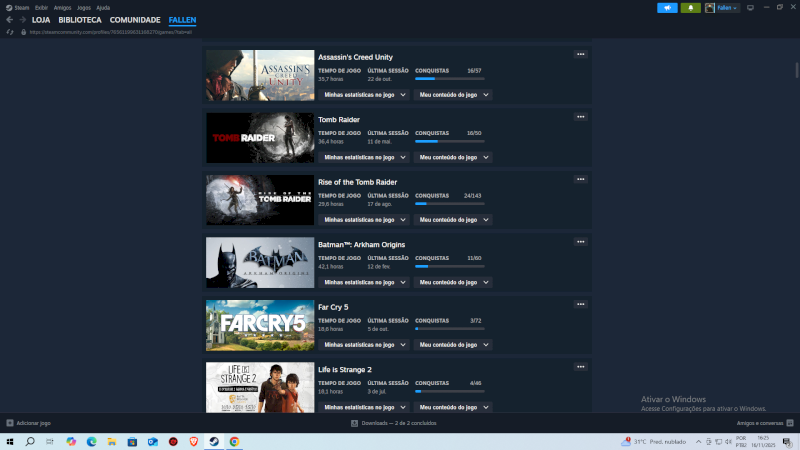This screenshot has width=800, height=450.
Task: Open the Jogos menu
Action: point(84,8)
